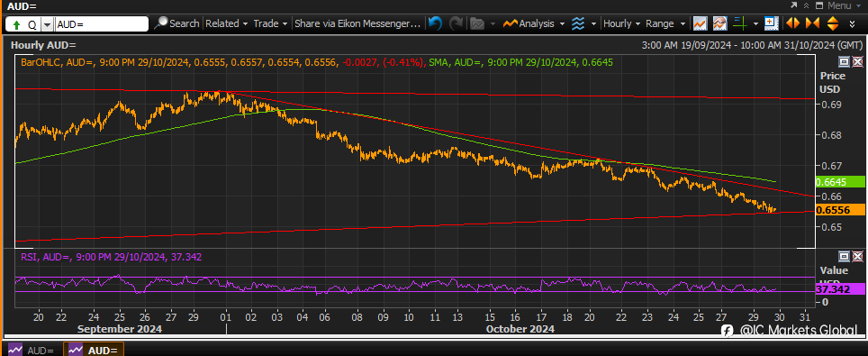Click the green crosshair tool icon
The width and height of the screenshot is (868, 356).
tap(739, 23)
